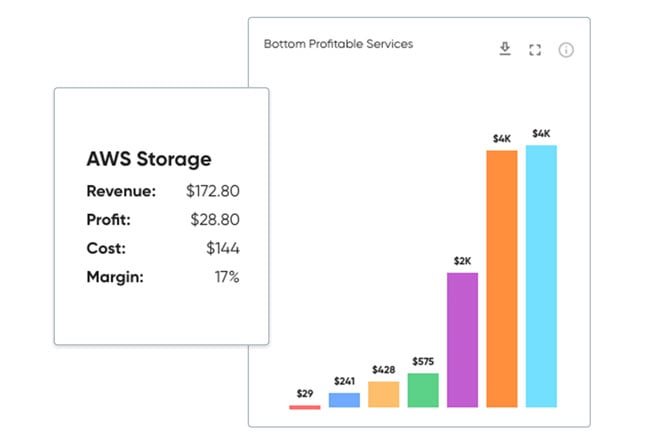Select the tall orange $4K bar

coord(501,279)
